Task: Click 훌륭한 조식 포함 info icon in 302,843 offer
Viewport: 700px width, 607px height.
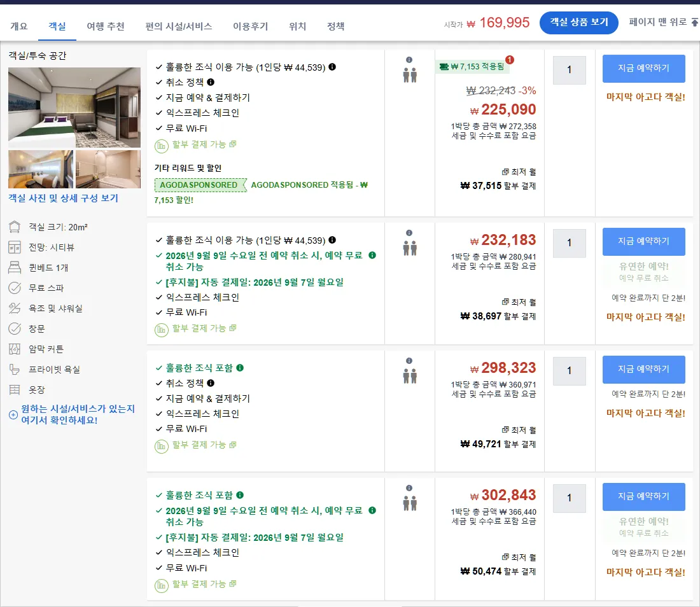Action: point(240,495)
